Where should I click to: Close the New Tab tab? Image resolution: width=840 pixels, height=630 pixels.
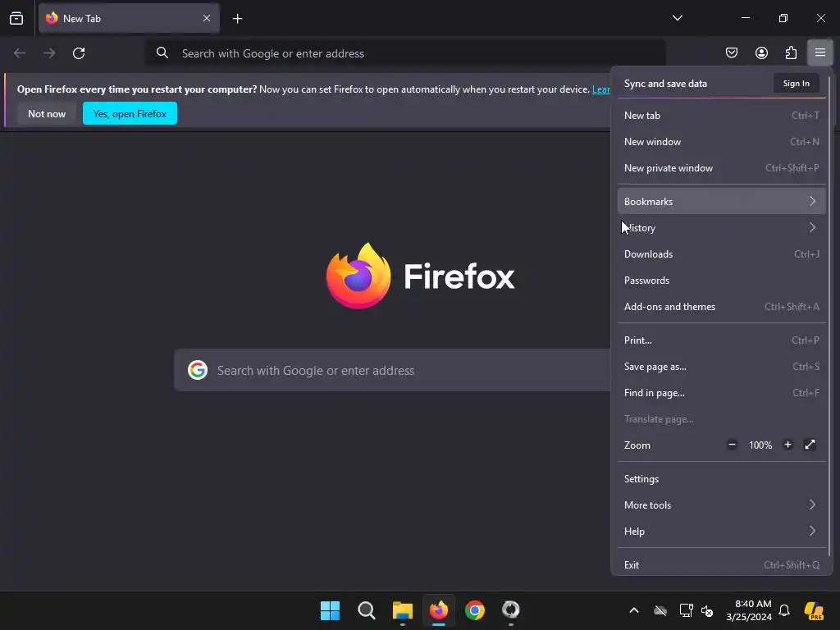206,18
